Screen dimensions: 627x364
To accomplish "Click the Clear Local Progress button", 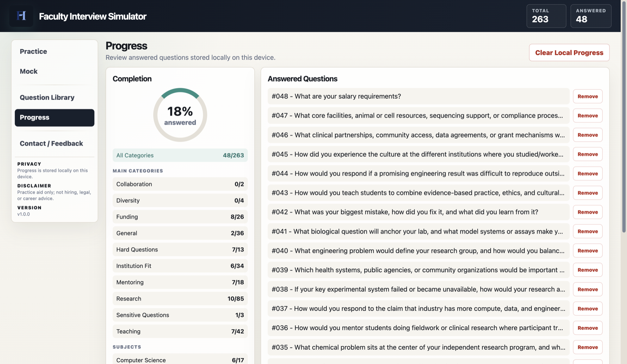I will click(x=569, y=53).
